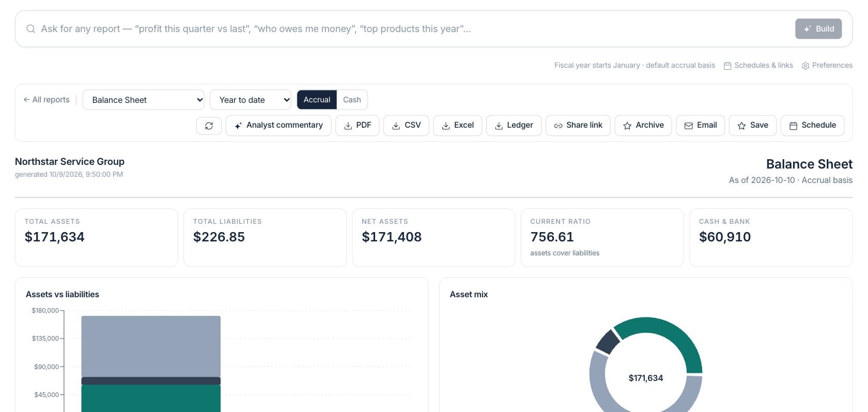The width and height of the screenshot is (868, 412).
Task: Export the report to Excel
Action: [x=458, y=126]
